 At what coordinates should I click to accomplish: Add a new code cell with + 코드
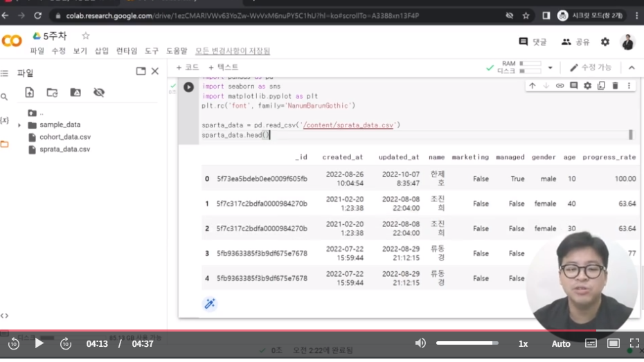point(187,67)
